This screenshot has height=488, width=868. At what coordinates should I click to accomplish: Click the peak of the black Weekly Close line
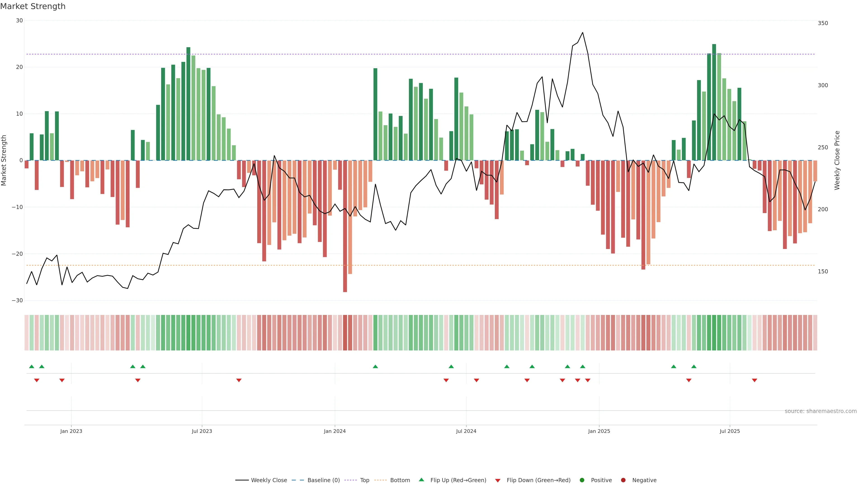coord(583,33)
